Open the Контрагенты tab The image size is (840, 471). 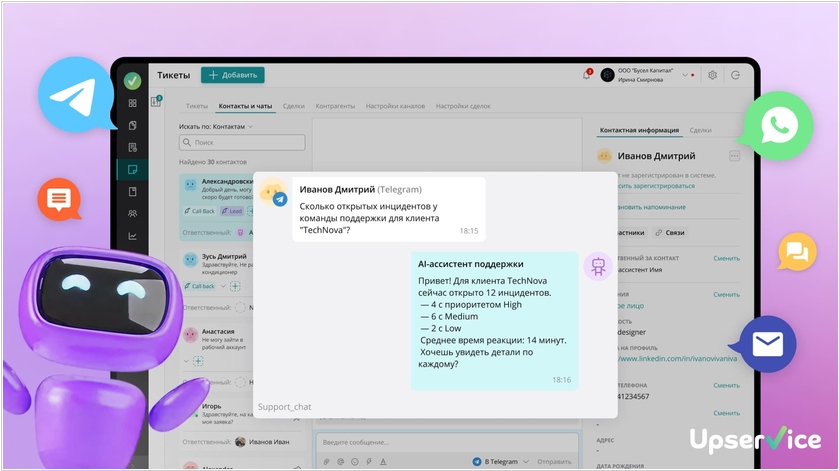click(x=335, y=106)
